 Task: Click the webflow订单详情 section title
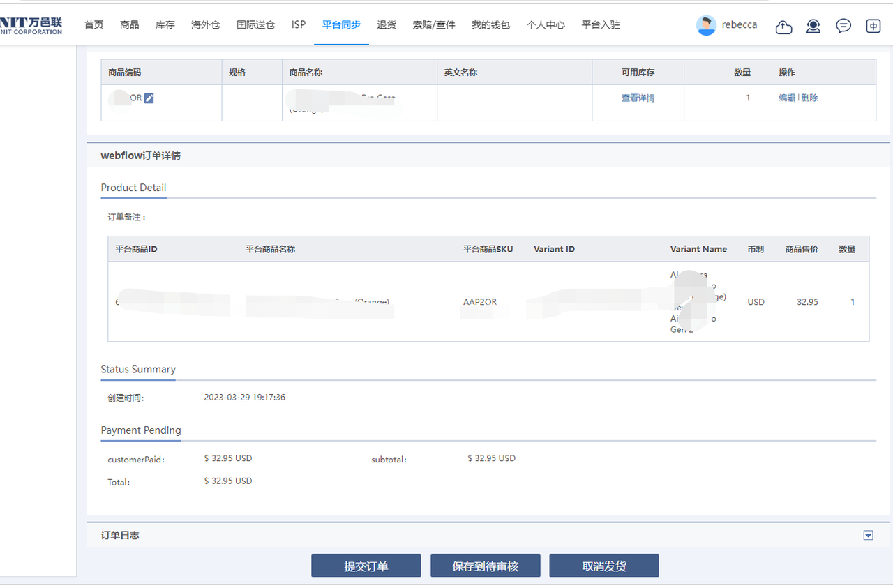[x=140, y=156]
